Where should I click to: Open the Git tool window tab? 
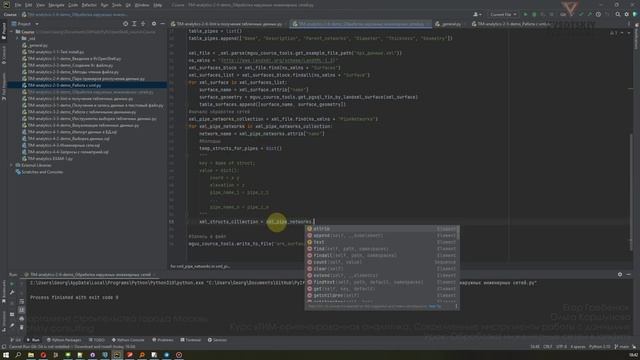pos(16,340)
